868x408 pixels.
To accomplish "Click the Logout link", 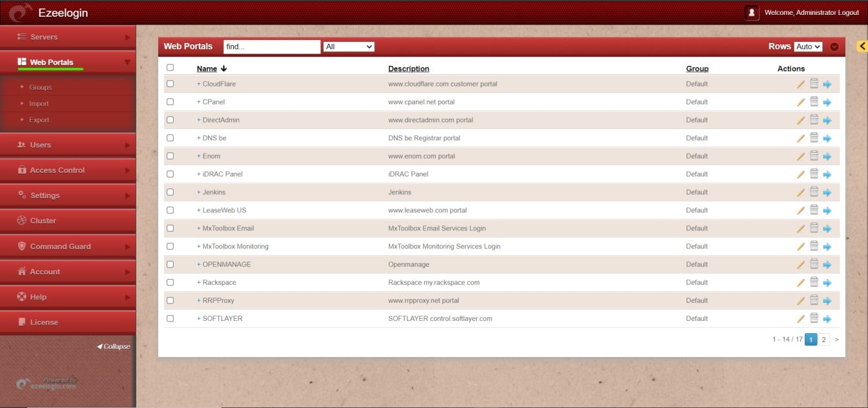I will tap(848, 13).
